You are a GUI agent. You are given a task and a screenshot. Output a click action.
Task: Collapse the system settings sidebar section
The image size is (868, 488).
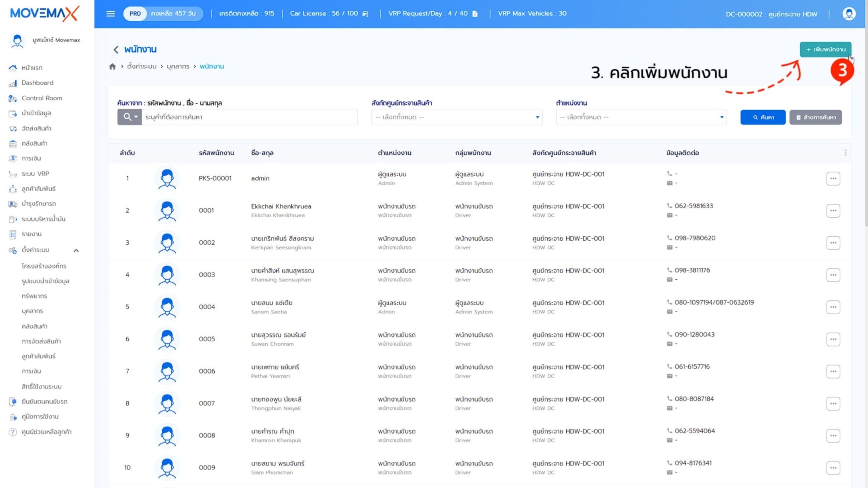[76, 250]
